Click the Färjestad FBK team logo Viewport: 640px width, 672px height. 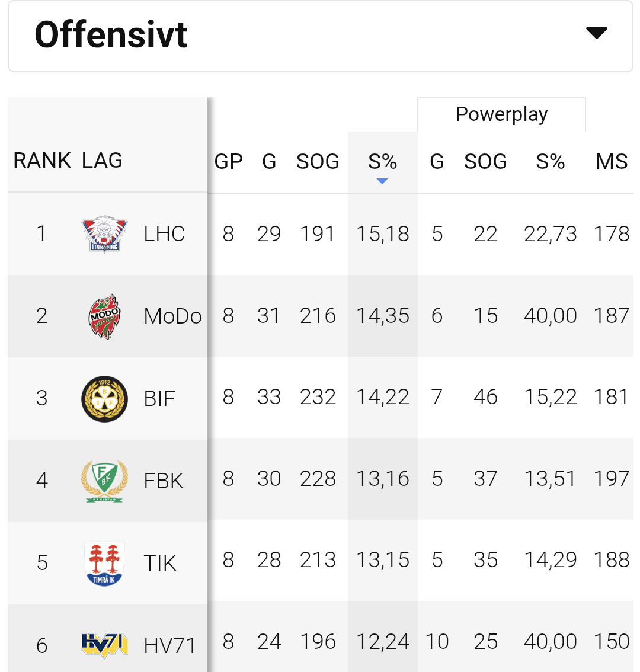(x=104, y=480)
